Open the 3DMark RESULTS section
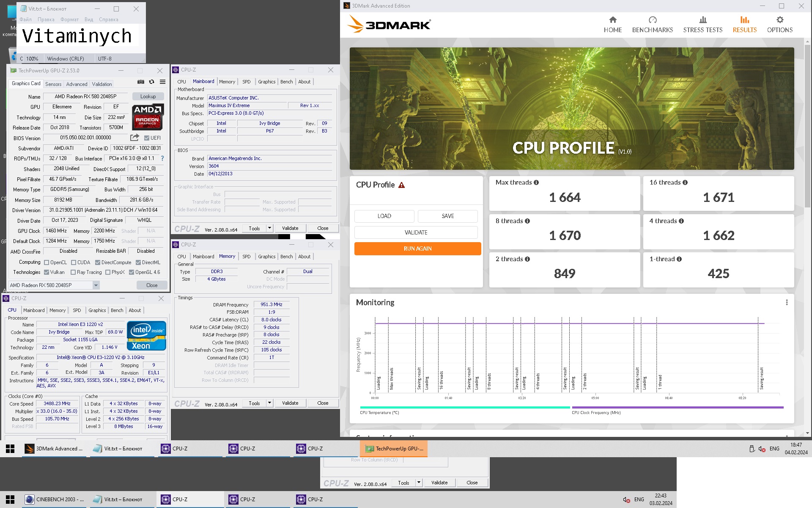This screenshot has height=508, width=812. [745, 25]
